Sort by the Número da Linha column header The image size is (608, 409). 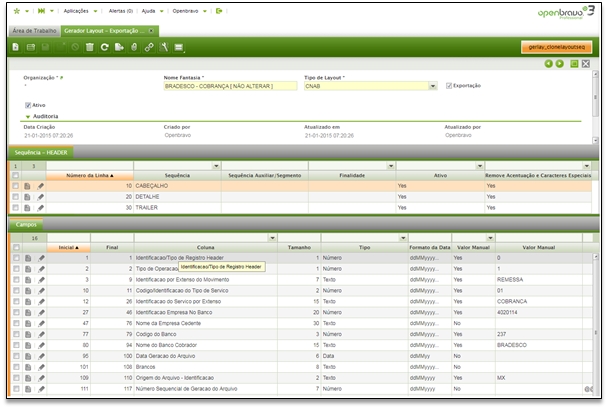(x=90, y=175)
